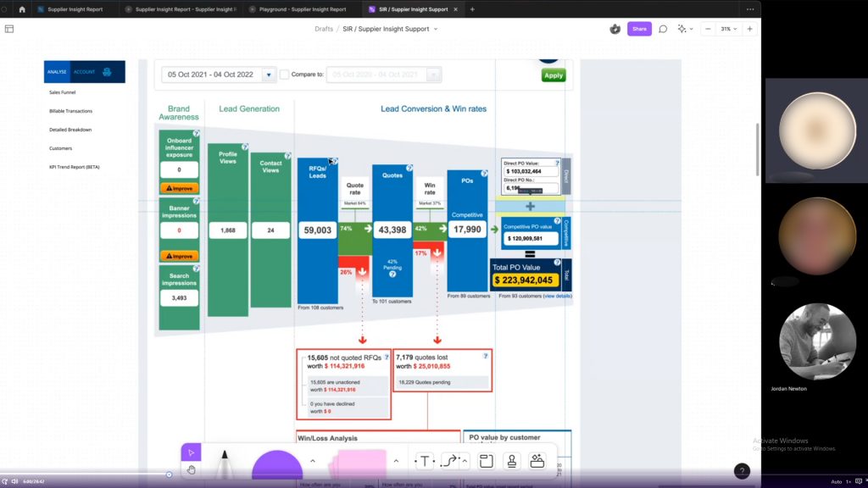
Task: Click the purple Share button
Action: pos(639,29)
